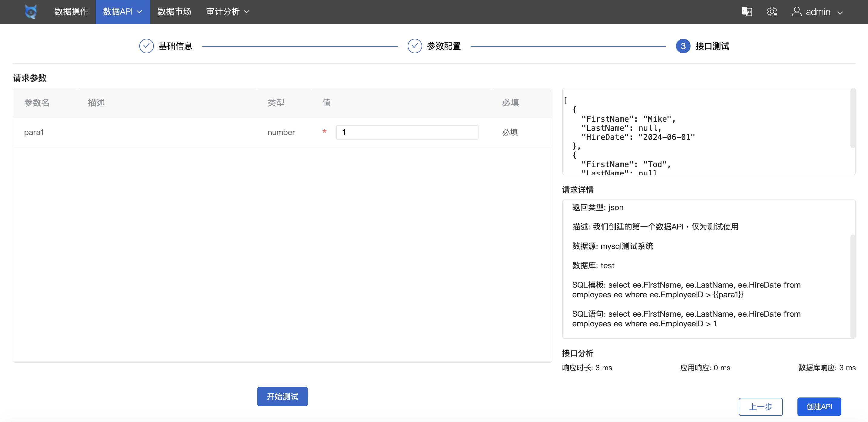Expand the 审计分析 dropdown menu
Image resolution: width=868 pixels, height=422 pixels.
[x=228, y=12]
